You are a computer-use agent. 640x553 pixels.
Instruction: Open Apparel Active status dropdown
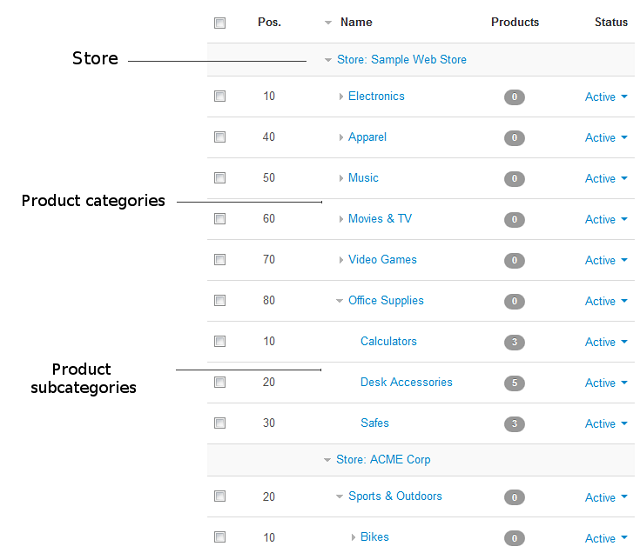(x=606, y=138)
